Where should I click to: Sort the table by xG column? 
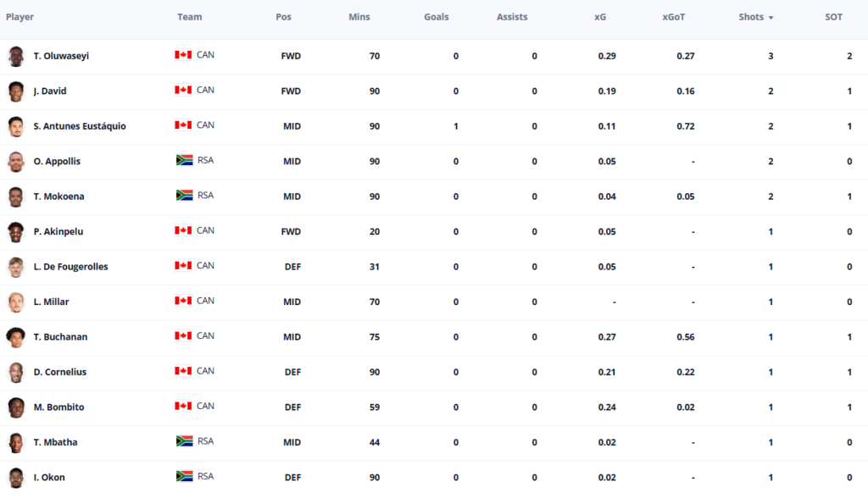point(600,17)
